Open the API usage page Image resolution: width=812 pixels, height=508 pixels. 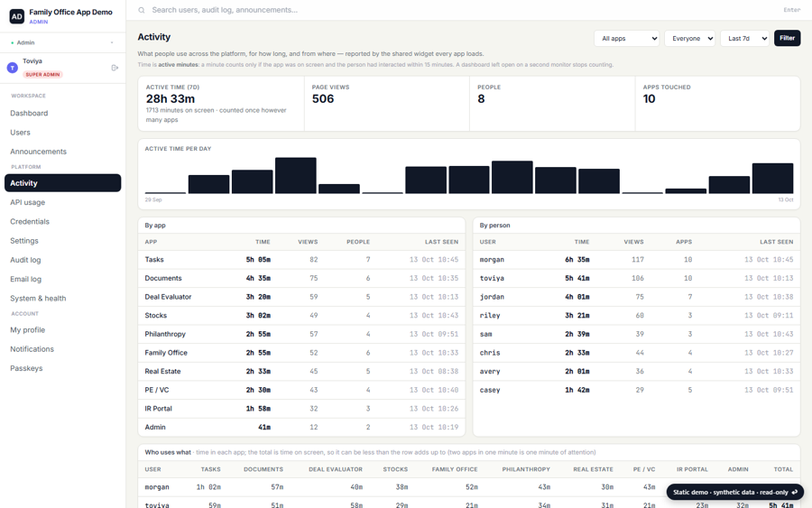click(62, 202)
